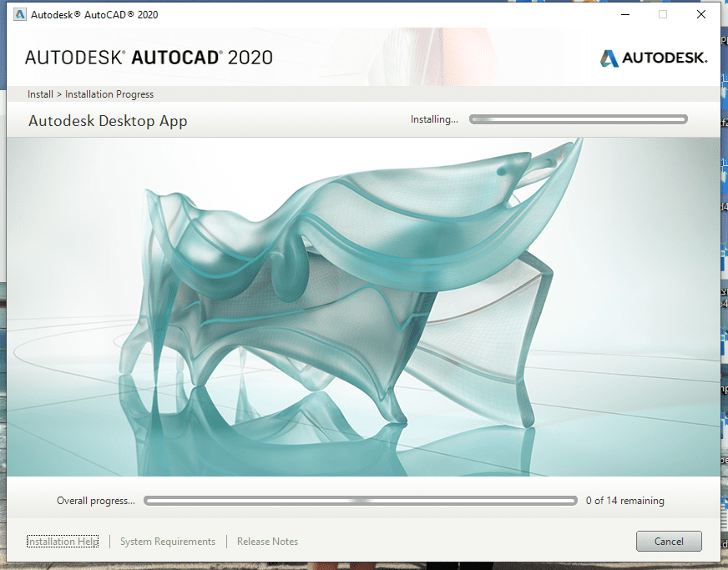
Task: Click the "Overall progress..." label
Action: (96, 501)
